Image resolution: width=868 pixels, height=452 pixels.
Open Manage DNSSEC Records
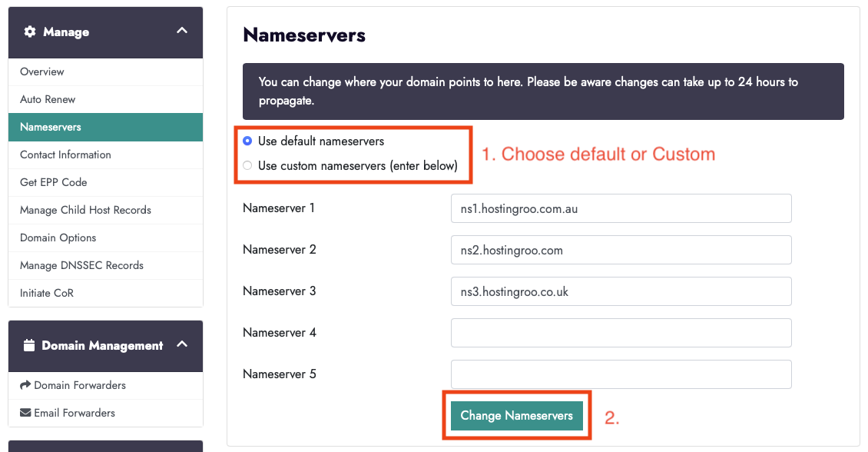point(81,265)
